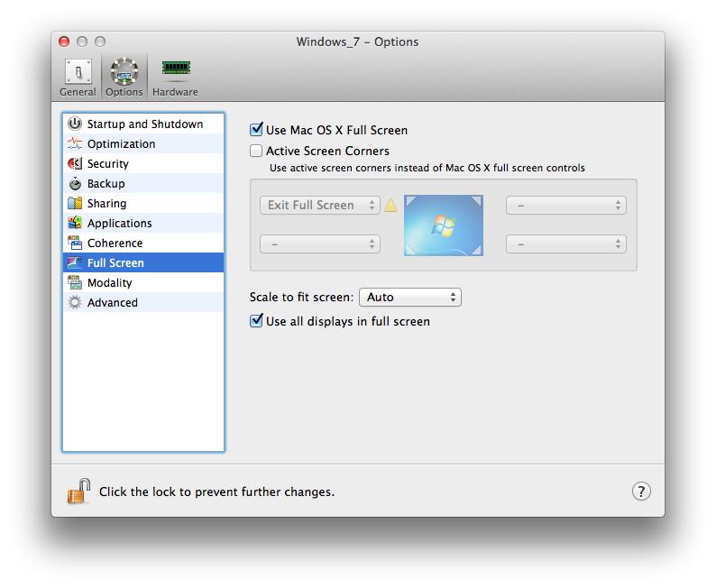Open the bottom-left corner action dropdown

320,243
